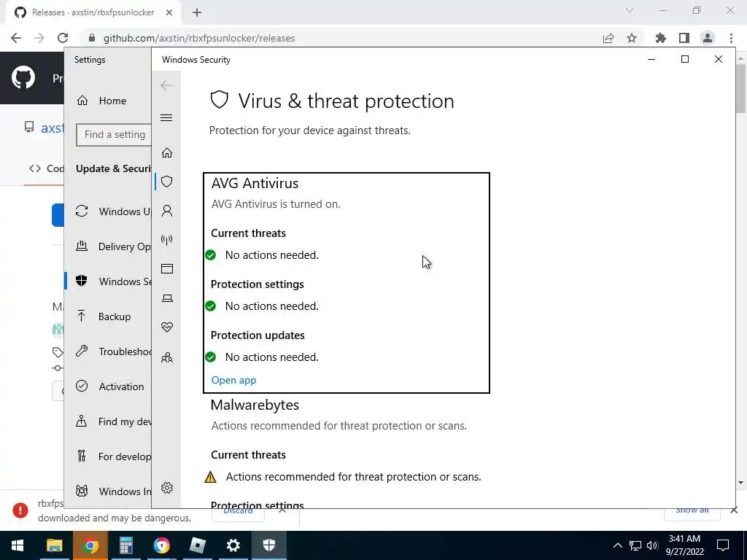The height and width of the screenshot is (560, 747).
Task: Select Backup in Settings sidebar
Action: (108, 316)
